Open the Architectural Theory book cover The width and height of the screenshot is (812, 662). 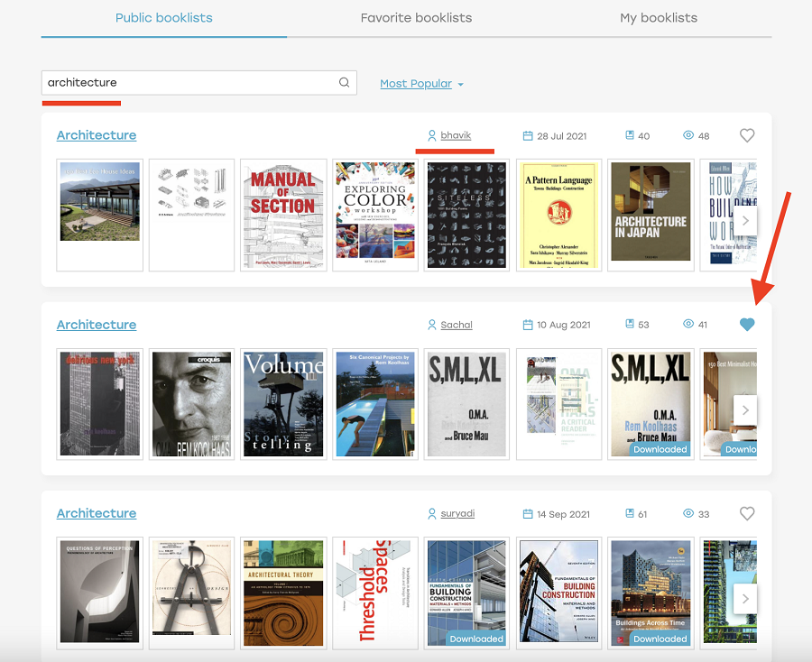(x=283, y=593)
